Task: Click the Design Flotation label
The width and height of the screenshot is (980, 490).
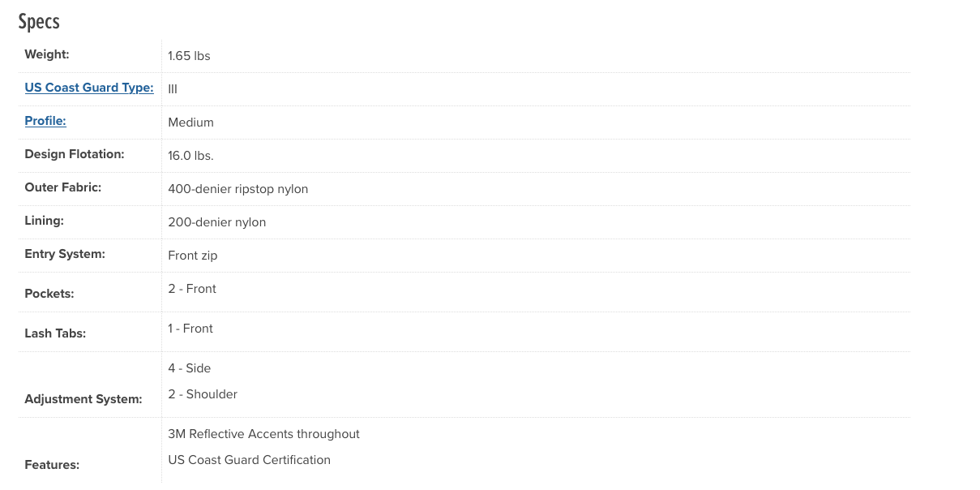Action: tap(75, 154)
